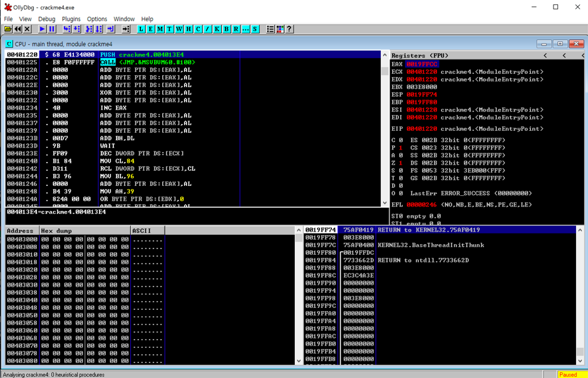588x378 pixels.
Task: Select the EAX register value 0019FFCC
Action: tap(422, 64)
